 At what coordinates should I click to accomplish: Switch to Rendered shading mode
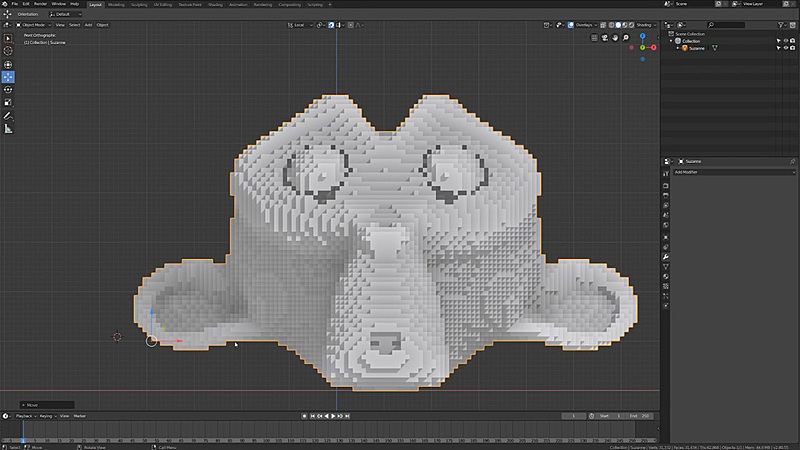pos(632,25)
